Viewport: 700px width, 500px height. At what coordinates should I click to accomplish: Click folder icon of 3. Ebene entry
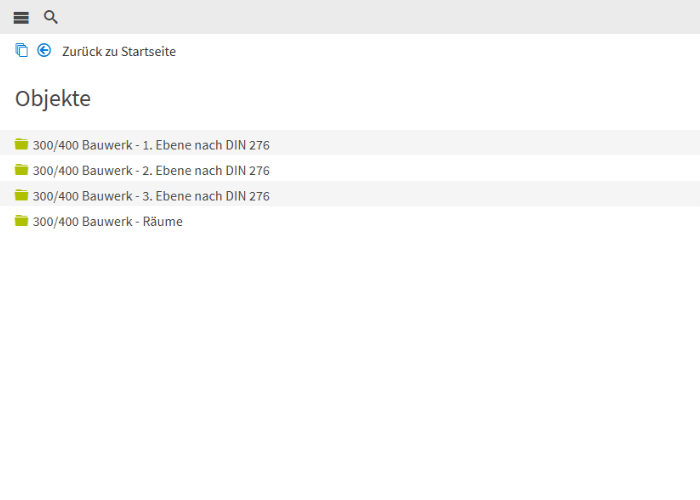pyautogui.click(x=21, y=195)
